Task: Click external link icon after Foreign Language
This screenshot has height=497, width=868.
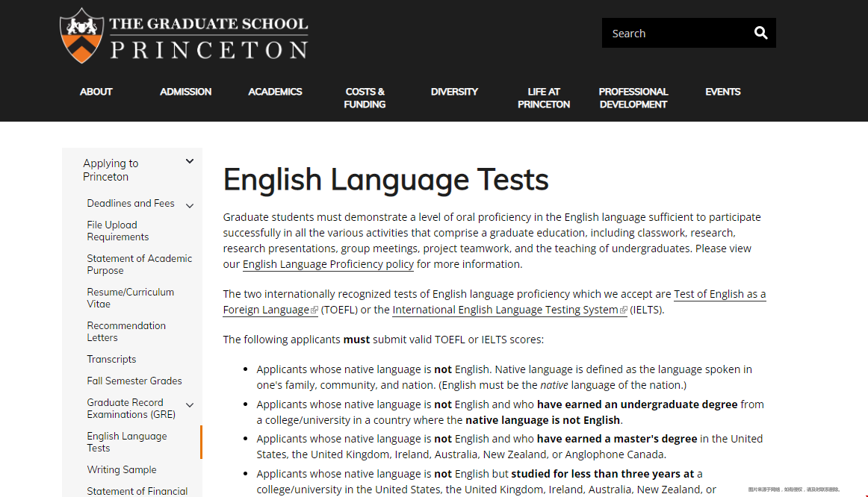Action: [314, 310]
